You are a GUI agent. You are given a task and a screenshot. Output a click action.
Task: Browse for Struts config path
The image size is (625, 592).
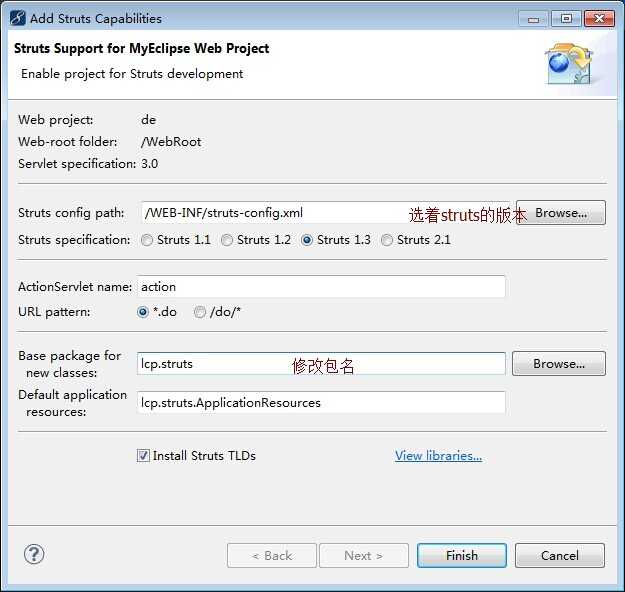(x=561, y=213)
